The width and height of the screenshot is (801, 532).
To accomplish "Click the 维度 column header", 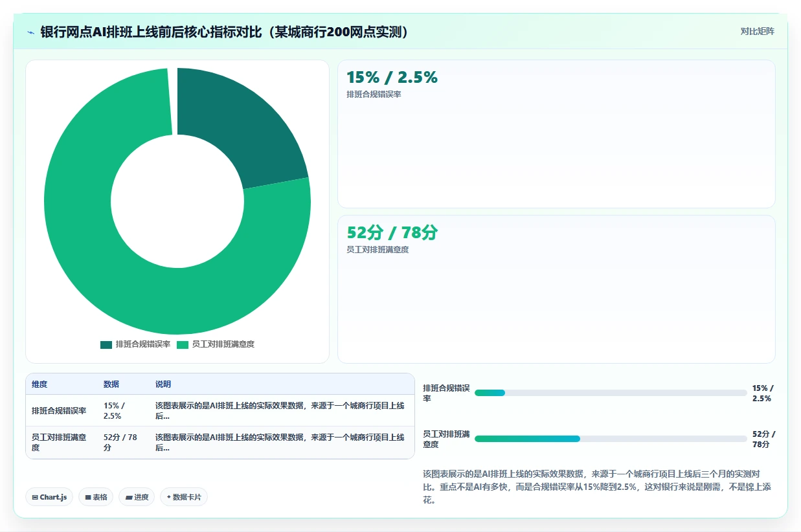I will pos(39,384).
